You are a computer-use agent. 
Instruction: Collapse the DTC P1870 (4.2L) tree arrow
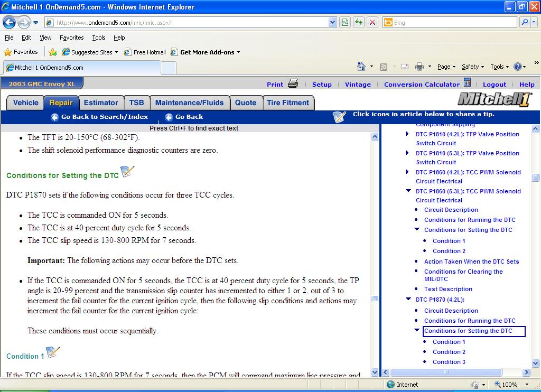click(x=408, y=299)
